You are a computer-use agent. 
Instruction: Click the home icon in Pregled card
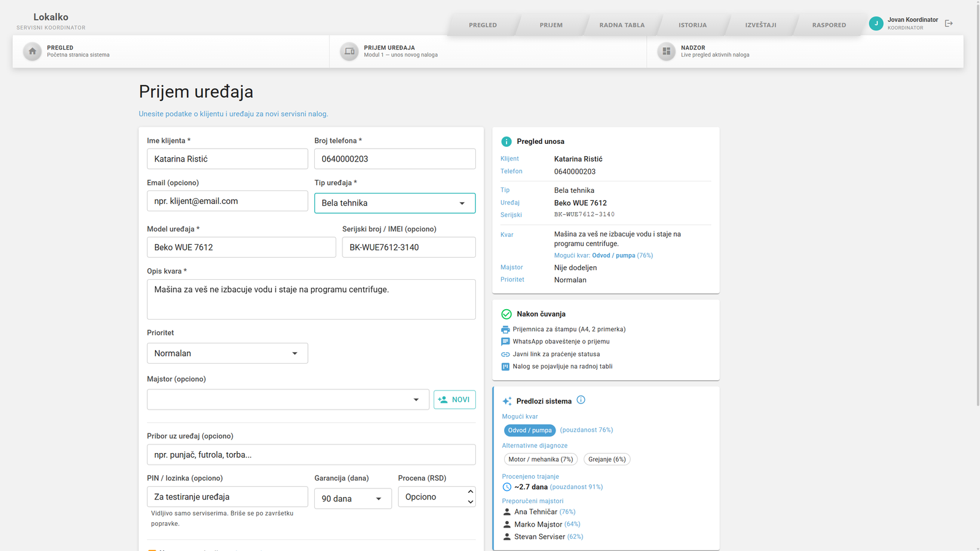(x=32, y=51)
